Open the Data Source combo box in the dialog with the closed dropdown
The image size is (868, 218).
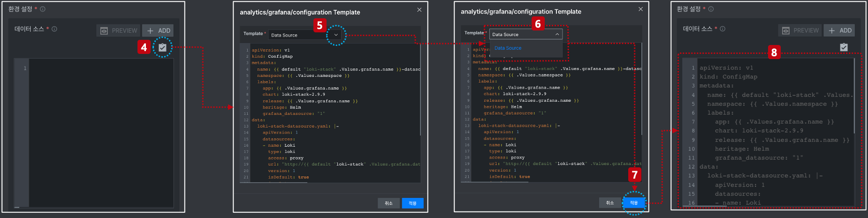point(305,35)
